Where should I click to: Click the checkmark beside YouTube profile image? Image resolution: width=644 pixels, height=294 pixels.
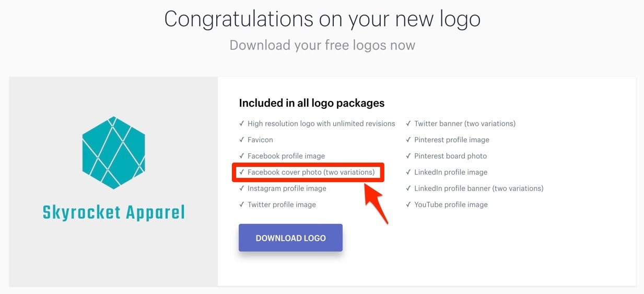coord(408,205)
